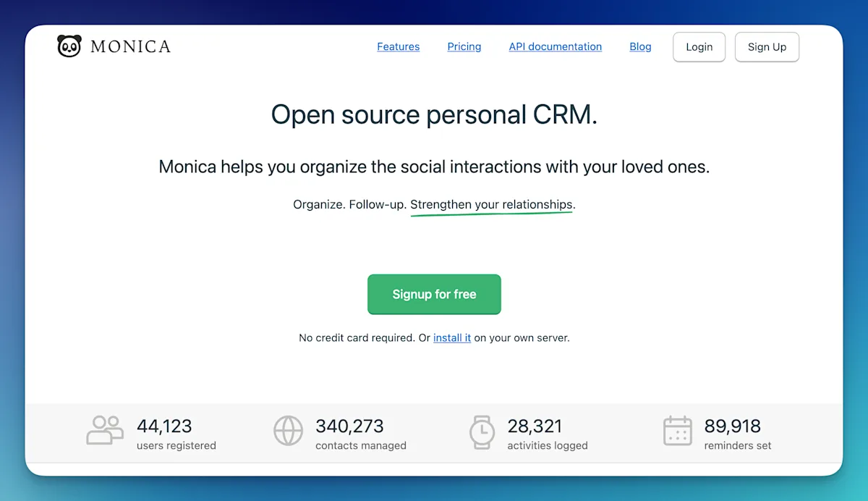Image resolution: width=868 pixels, height=501 pixels.
Task: Open the API documentation link
Action: tap(556, 46)
